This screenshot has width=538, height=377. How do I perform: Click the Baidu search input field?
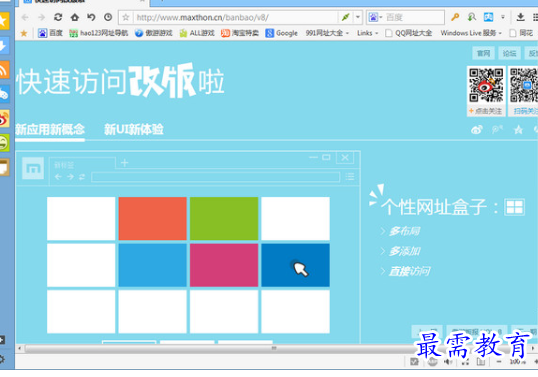tap(414, 17)
